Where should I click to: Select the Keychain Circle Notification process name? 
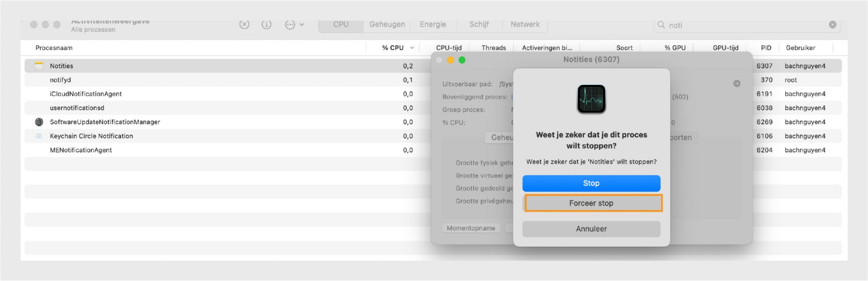coord(91,136)
